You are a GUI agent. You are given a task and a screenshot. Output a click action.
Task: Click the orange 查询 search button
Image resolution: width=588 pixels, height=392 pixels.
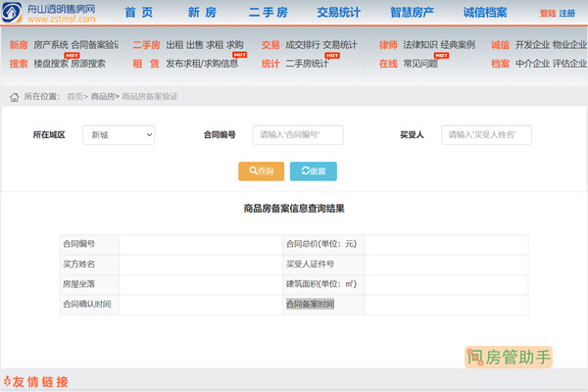[261, 171]
